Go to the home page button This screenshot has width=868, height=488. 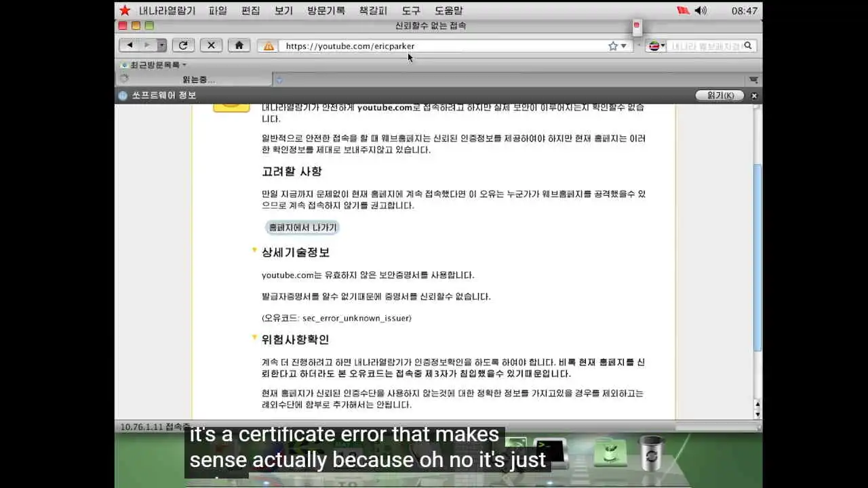pos(239,45)
